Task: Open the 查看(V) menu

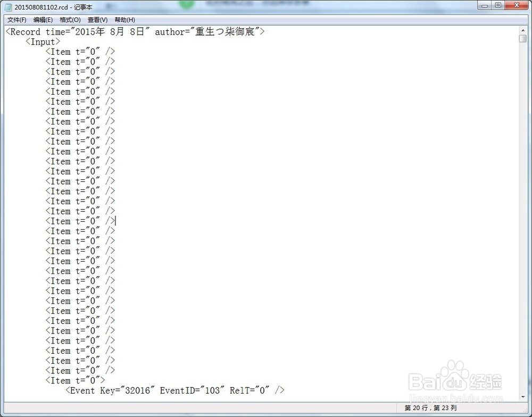Action: [97, 20]
